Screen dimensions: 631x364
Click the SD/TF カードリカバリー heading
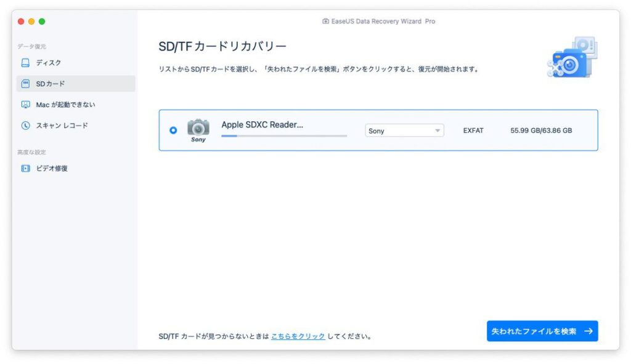[222, 47]
